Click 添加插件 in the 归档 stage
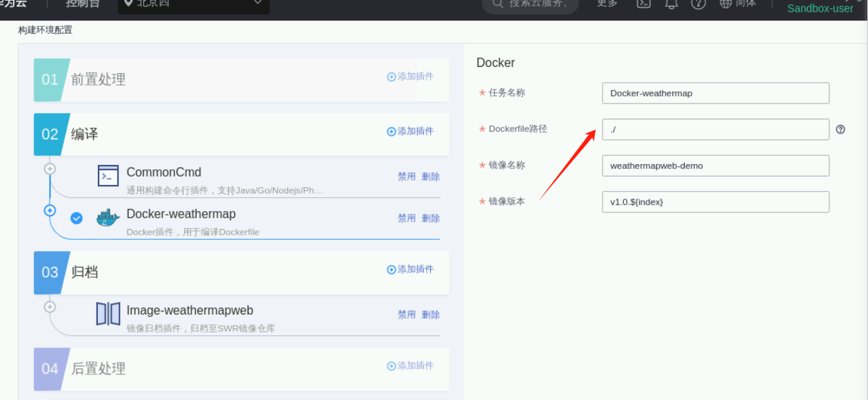868x400 pixels. pos(410,269)
